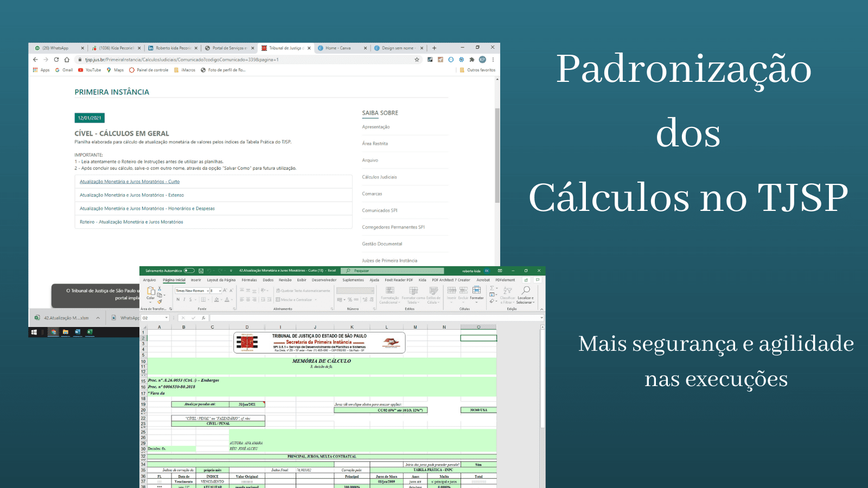Collapse the Excel ribbon with the chevron

click(541, 309)
